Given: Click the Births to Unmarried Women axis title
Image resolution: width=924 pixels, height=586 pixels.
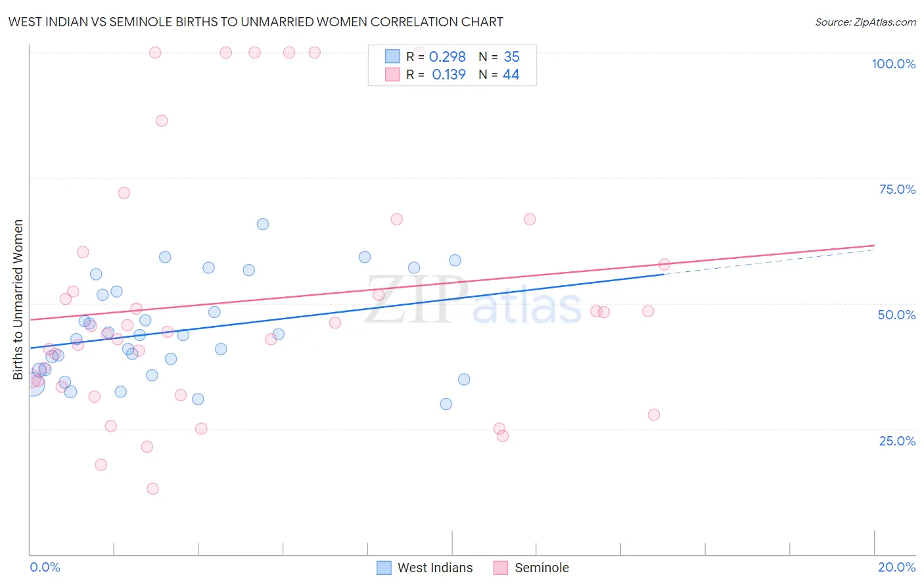Looking at the screenshot, I should pos(18,300).
